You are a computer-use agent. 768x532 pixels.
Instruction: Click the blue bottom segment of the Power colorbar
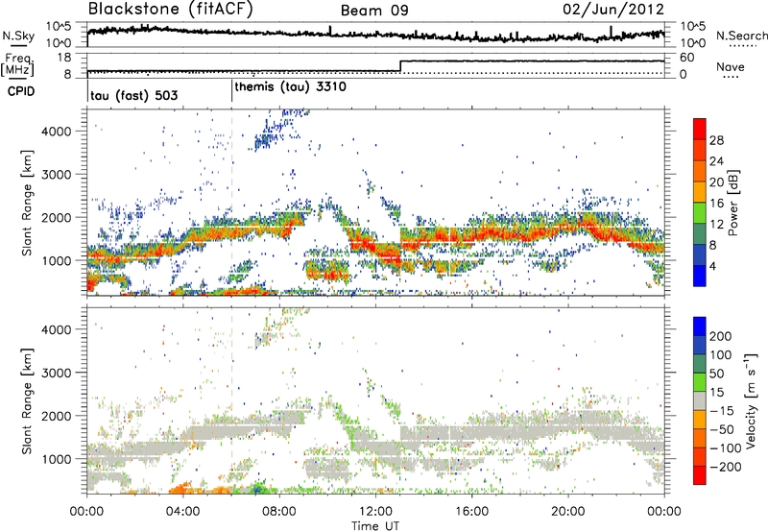(700, 277)
